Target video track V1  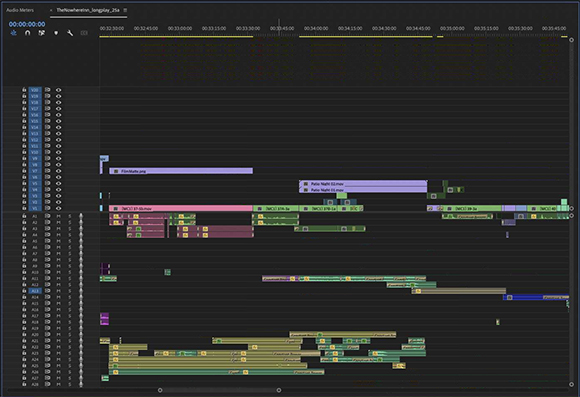coord(35,208)
